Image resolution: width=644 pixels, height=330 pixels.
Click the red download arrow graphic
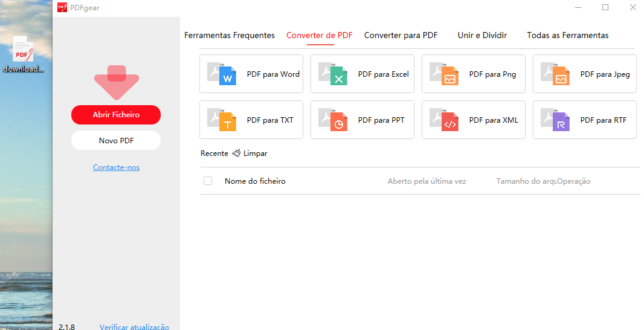tap(117, 82)
